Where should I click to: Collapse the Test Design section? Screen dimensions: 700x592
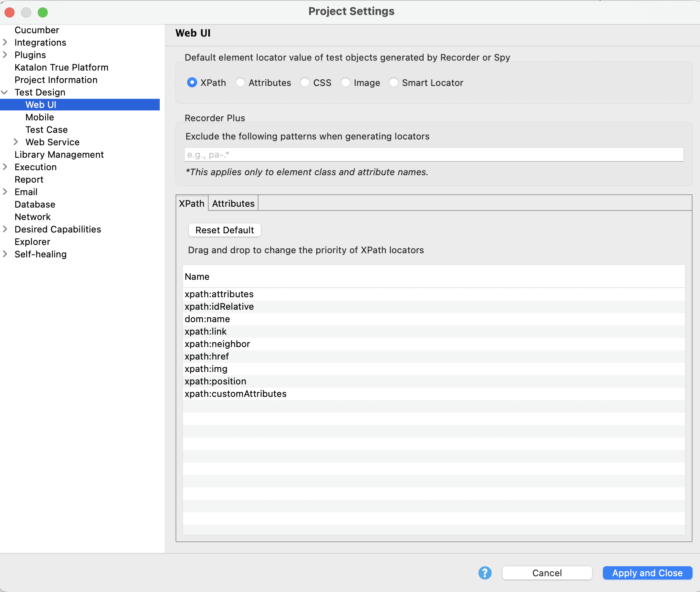[x=5, y=92]
